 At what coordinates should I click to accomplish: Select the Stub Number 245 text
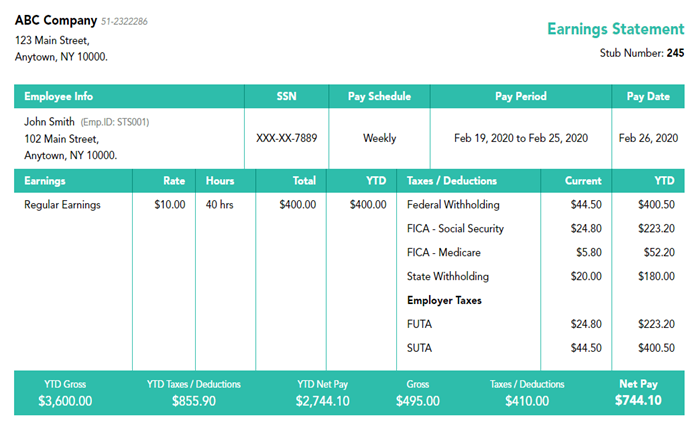click(642, 53)
